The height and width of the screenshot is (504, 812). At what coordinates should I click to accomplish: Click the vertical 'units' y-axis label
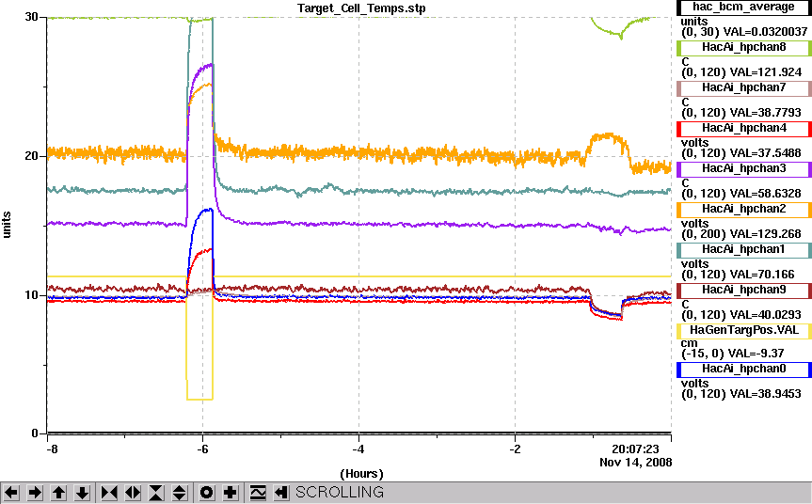(7, 225)
